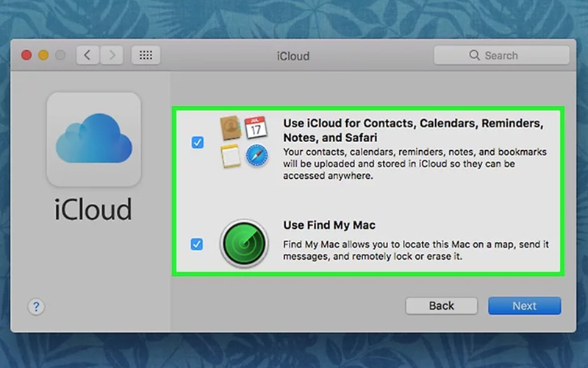
Task: Click the iCloud label beneath the logo
Action: 93,210
